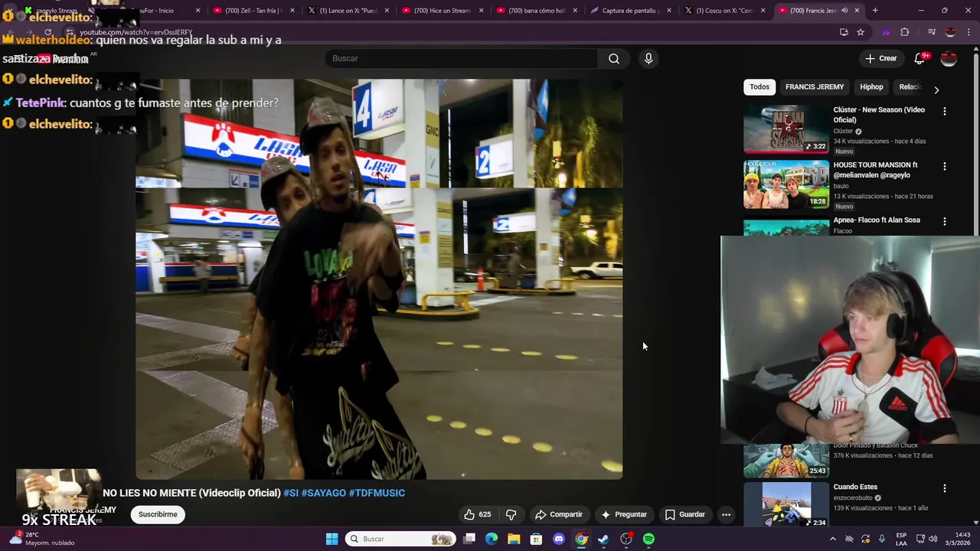The image size is (980, 551).
Task: Focus the YouTube Buscar search field
Action: tap(462, 59)
